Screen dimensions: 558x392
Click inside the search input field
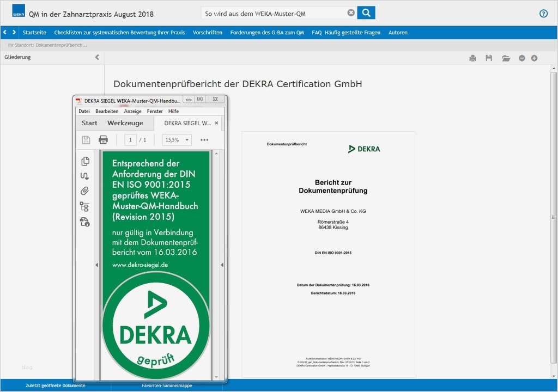(274, 13)
